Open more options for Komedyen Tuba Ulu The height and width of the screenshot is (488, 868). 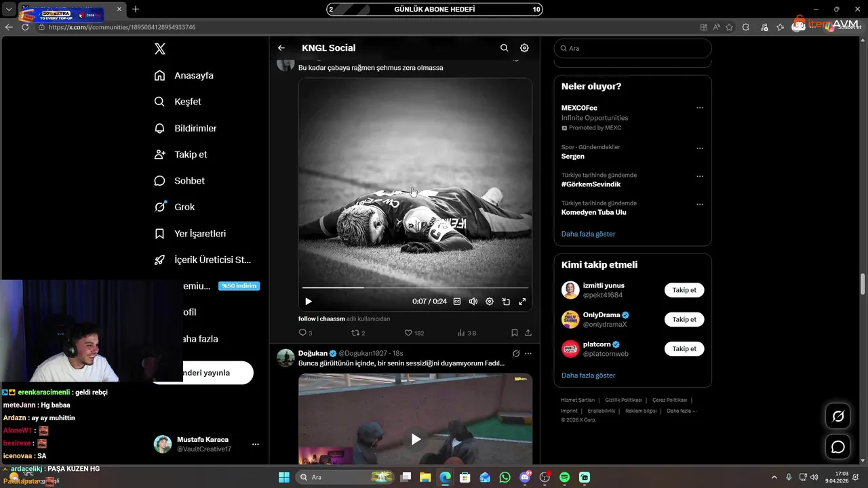tap(700, 204)
